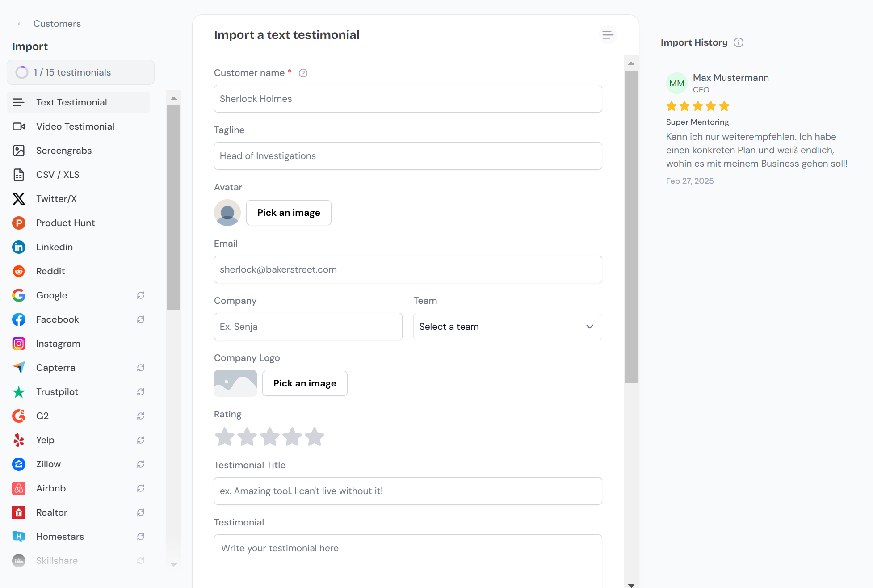
Task: Pick an image for Avatar
Action: [x=289, y=213]
